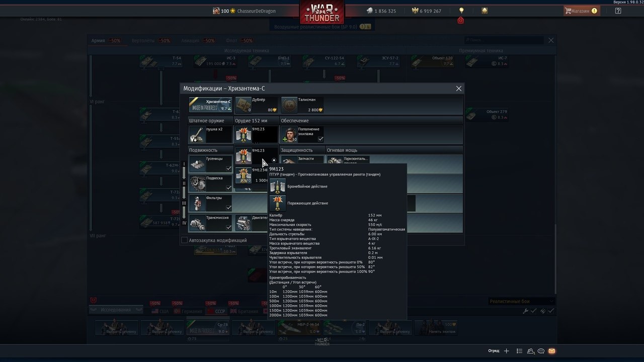This screenshot has width=644, height=362.
Task: Open the Объект 120 premium vehicle
Action: coord(433,61)
